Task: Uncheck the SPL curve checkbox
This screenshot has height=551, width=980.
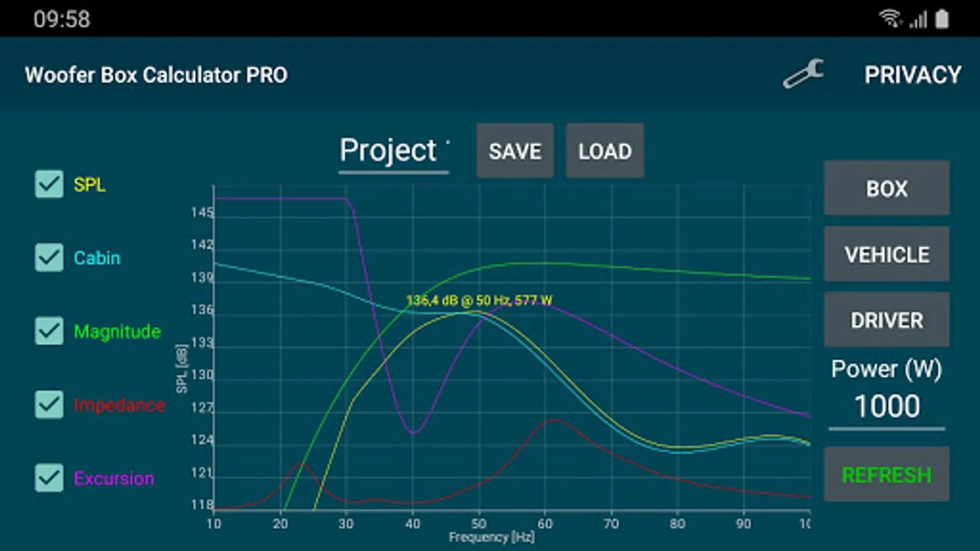Action: (x=49, y=184)
